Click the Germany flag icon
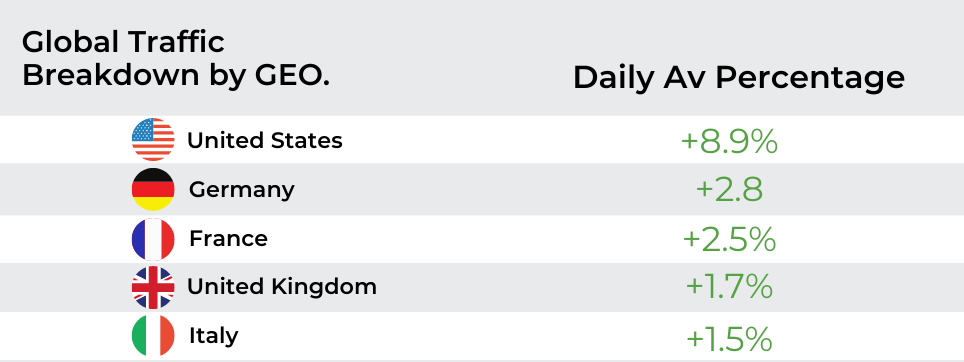 pyautogui.click(x=153, y=189)
